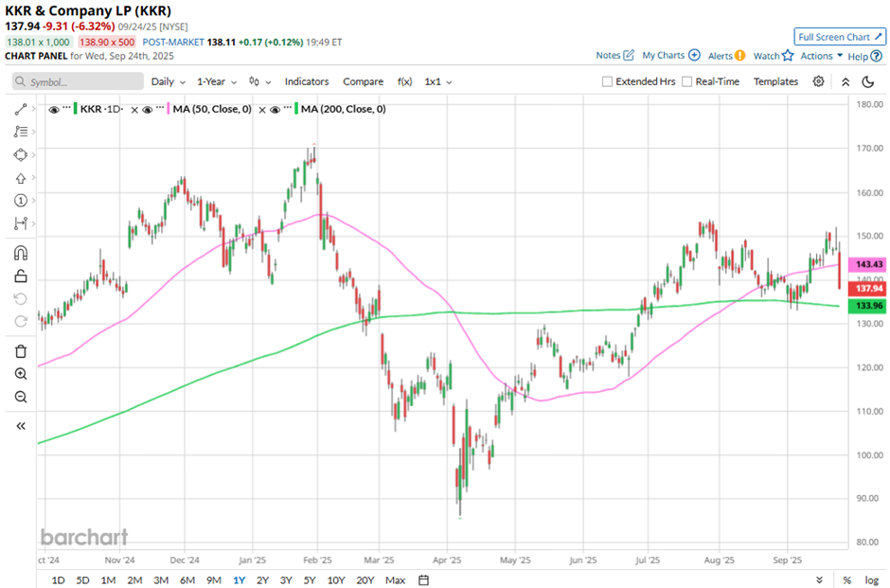890x588 pixels.
Task: Expand the 1-Year period dropdown
Action: 217,81
